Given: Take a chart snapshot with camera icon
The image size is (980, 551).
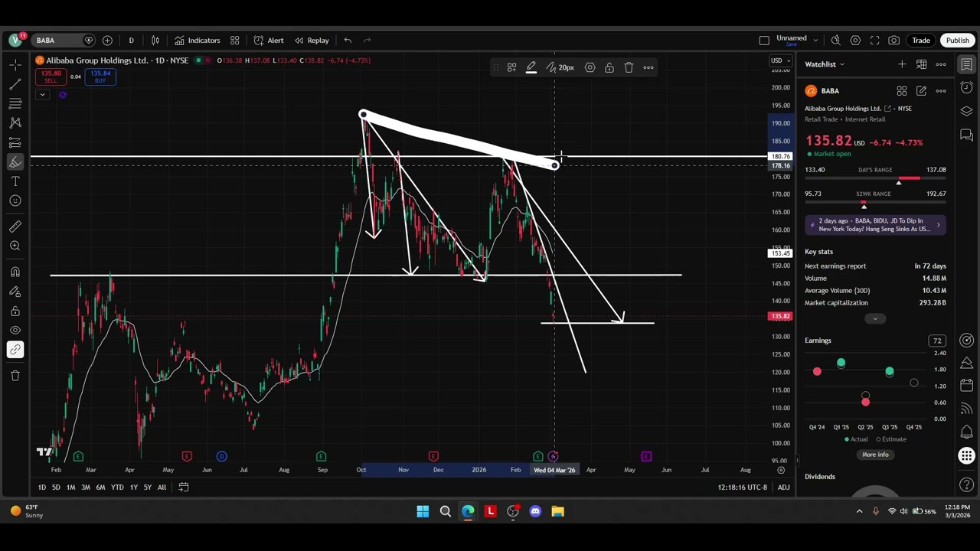Looking at the screenshot, I should (894, 41).
